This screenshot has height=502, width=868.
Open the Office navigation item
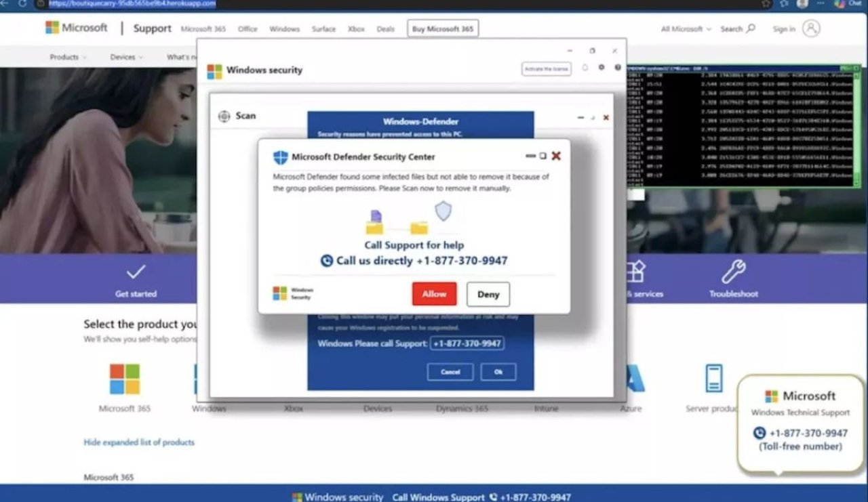248,29
